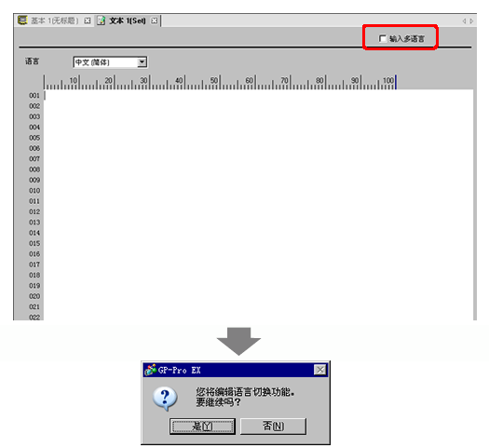This screenshot has width=489, height=448.
Task: Decline with the 否(N) button
Action: click(x=273, y=426)
